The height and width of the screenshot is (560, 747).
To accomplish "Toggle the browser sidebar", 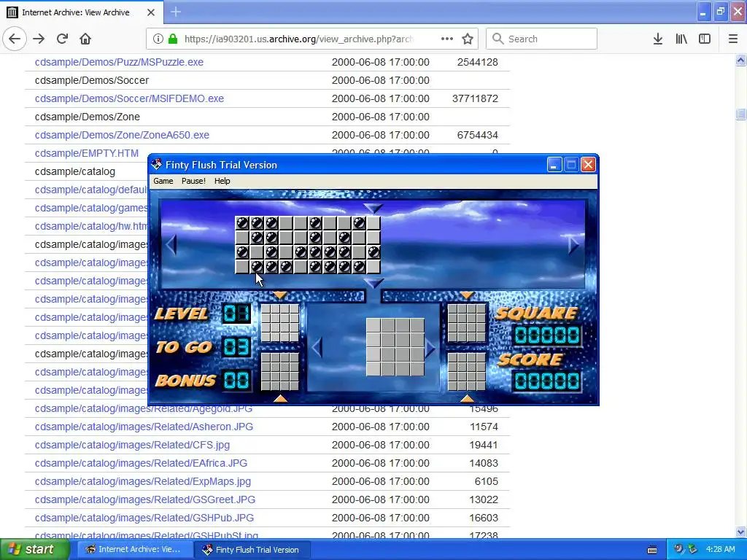I will 705,39.
